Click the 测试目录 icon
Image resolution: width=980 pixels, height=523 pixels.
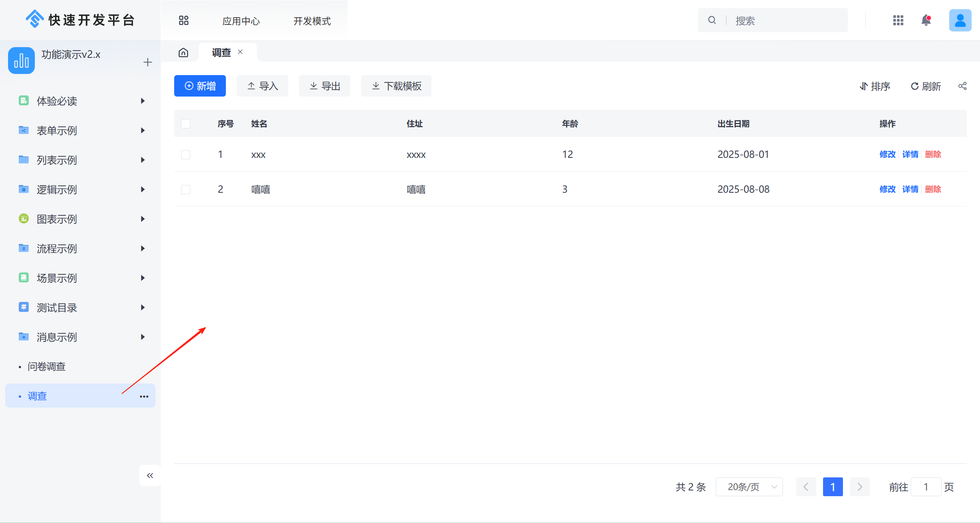pos(24,307)
